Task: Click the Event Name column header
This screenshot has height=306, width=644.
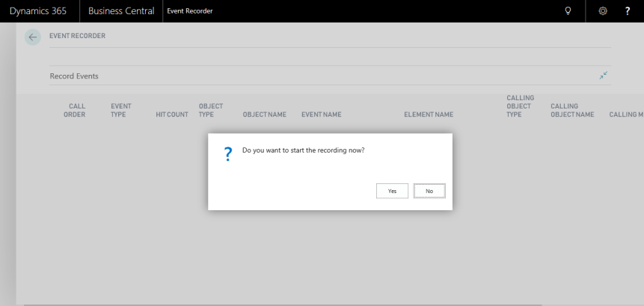Action: pos(322,114)
